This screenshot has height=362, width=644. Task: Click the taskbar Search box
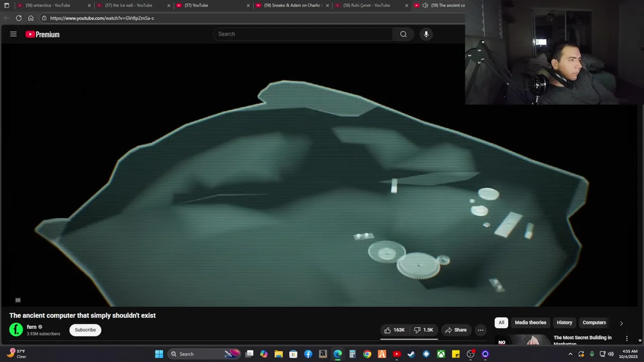click(x=204, y=354)
